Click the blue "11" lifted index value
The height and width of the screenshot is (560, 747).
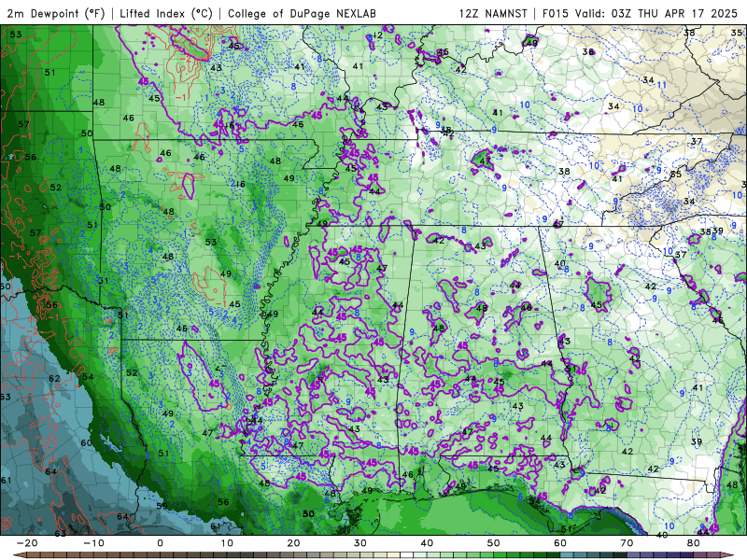point(662,85)
